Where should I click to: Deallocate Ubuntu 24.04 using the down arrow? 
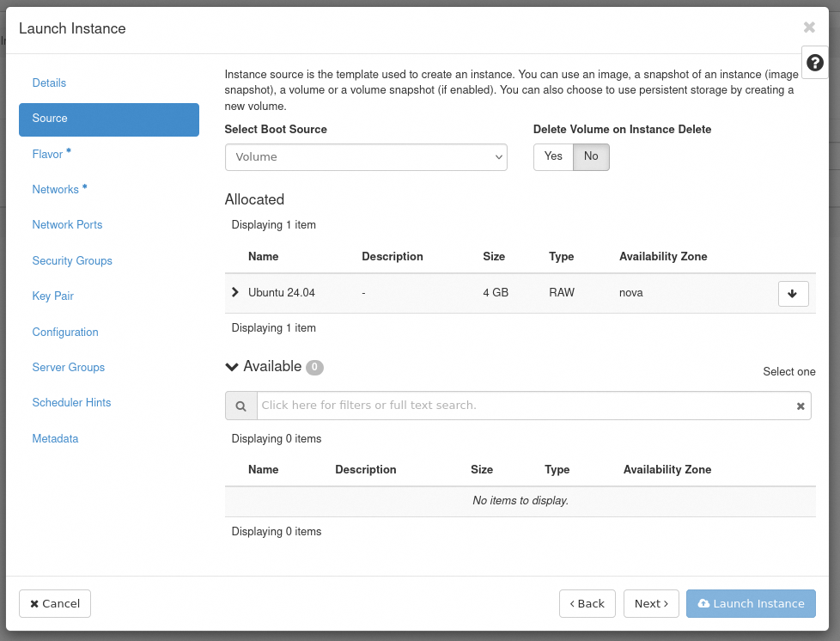[x=792, y=293]
